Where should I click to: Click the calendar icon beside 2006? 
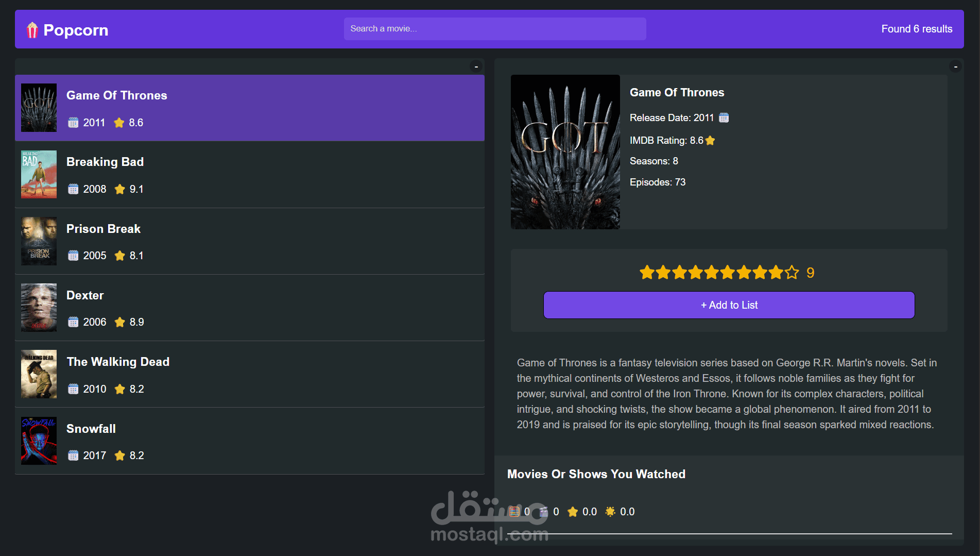point(73,322)
